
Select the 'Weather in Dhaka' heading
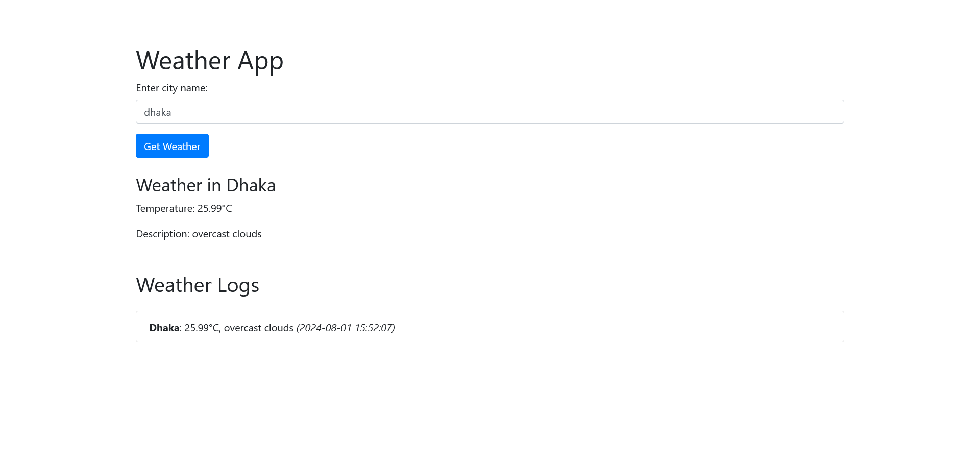click(x=206, y=185)
